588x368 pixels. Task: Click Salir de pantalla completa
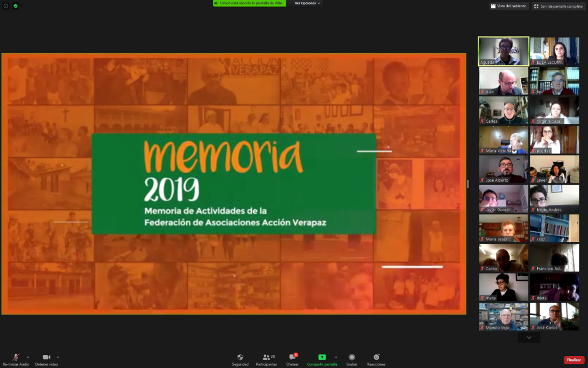pyautogui.click(x=558, y=6)
